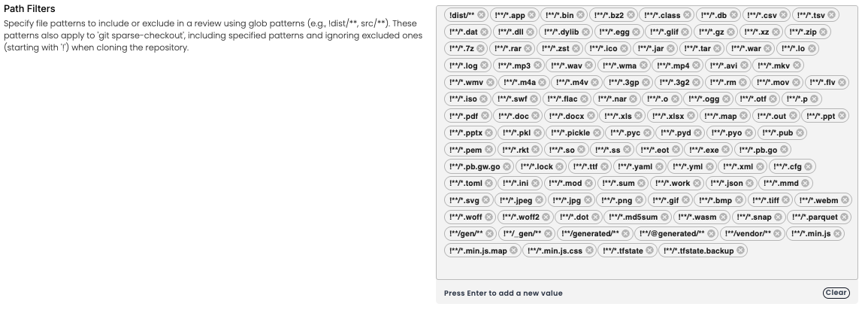Delete the !**/*.zip filter tag
This screenshot has width=868, height=310.
pyautogui.click(x=823, y=32)
